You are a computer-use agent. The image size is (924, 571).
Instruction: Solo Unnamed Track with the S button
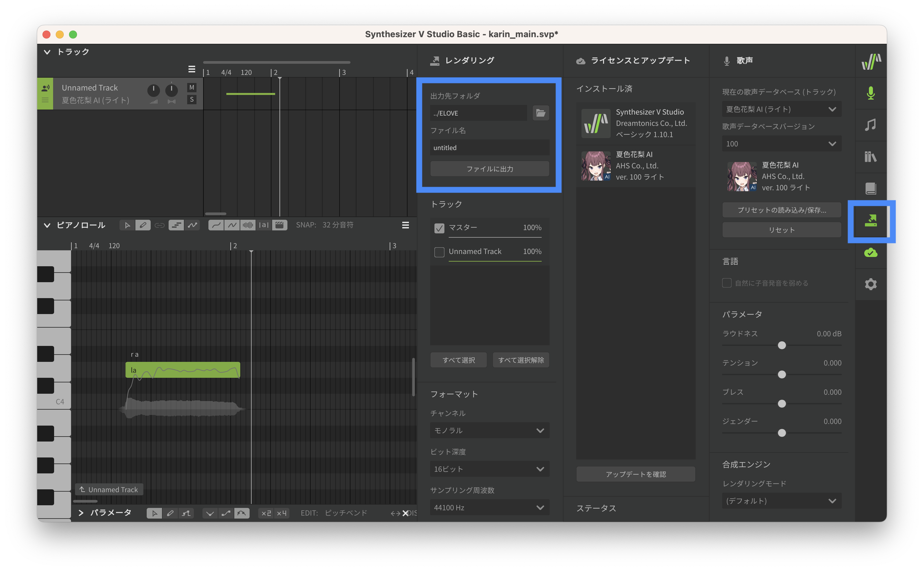pos(192,100)
